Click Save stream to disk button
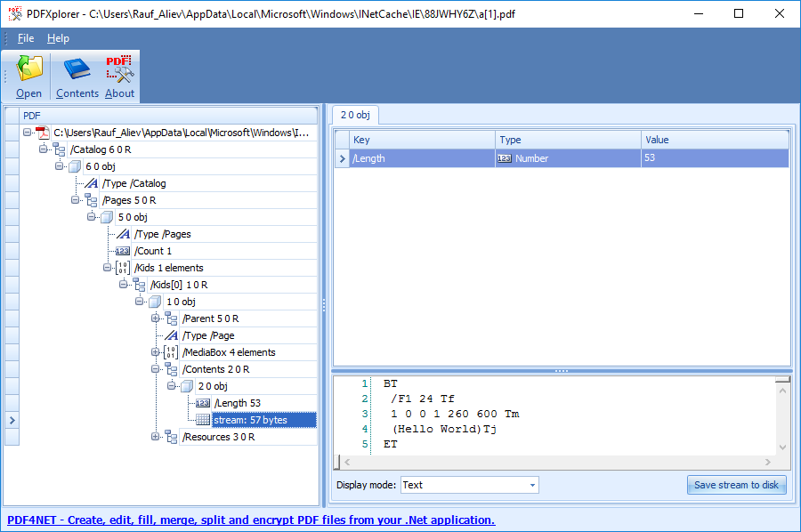 pyautogui.click(x=736, y=485)
